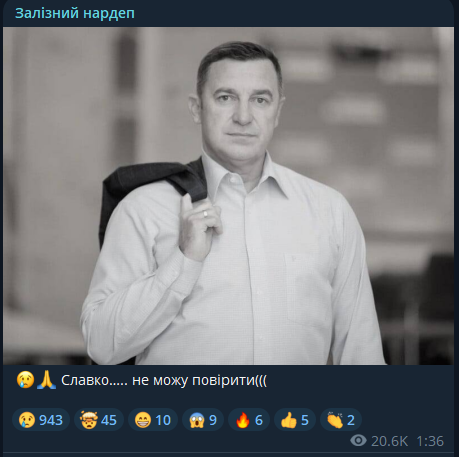The width and height of the screenshot is (459, 457).
Task: Click the 1:36 message timestamp
Action: 430,441
